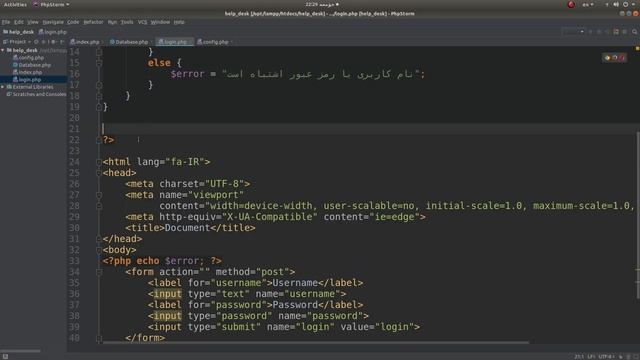Collapse the help_desk project root folder

(x=3, y=50)
